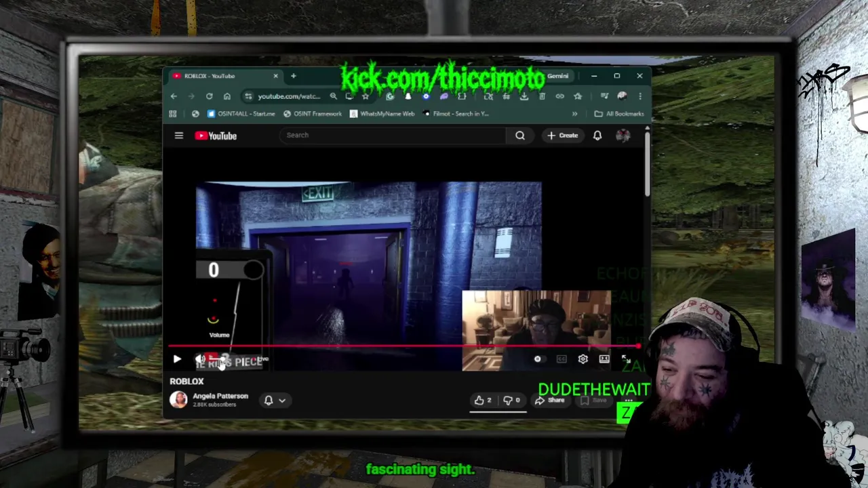Go forward in the browser
This screenshot has width=868, height=488.
(x=191, y=96)
